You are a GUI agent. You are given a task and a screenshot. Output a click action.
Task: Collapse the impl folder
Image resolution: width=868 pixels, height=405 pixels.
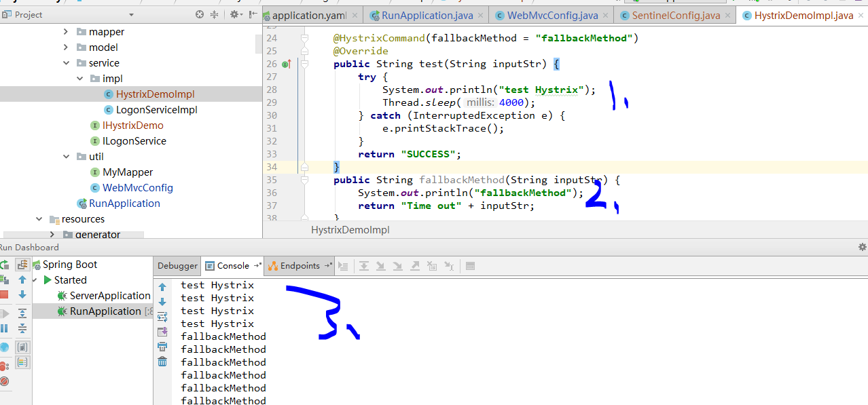click(x=80, y=78)
